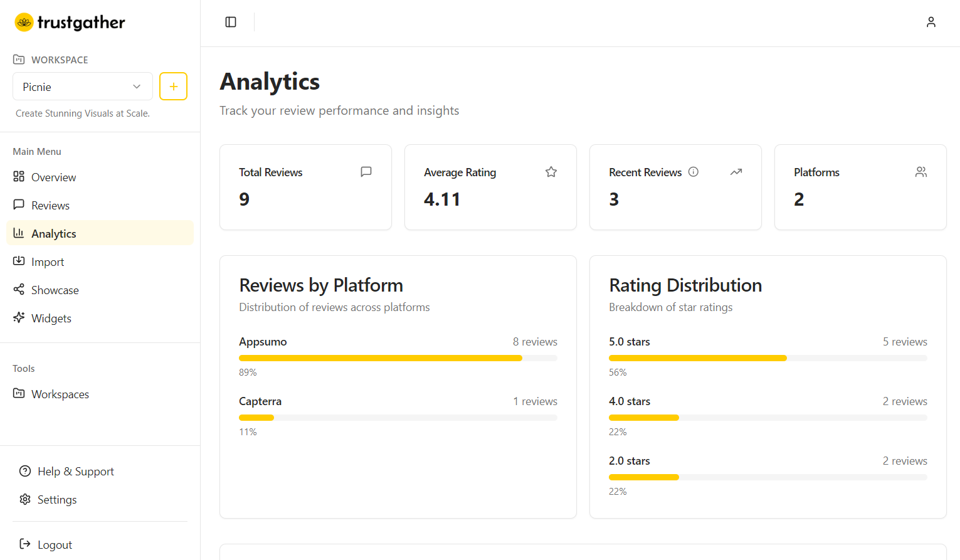Open Overview from the main menu
Screen dimensions: 960x560
[53, 177]
